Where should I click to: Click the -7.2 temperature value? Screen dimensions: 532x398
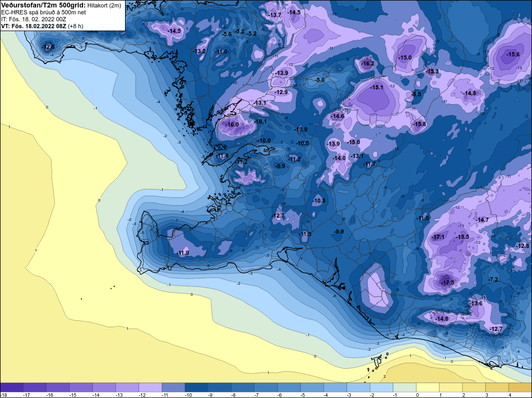tap(493, 279)
